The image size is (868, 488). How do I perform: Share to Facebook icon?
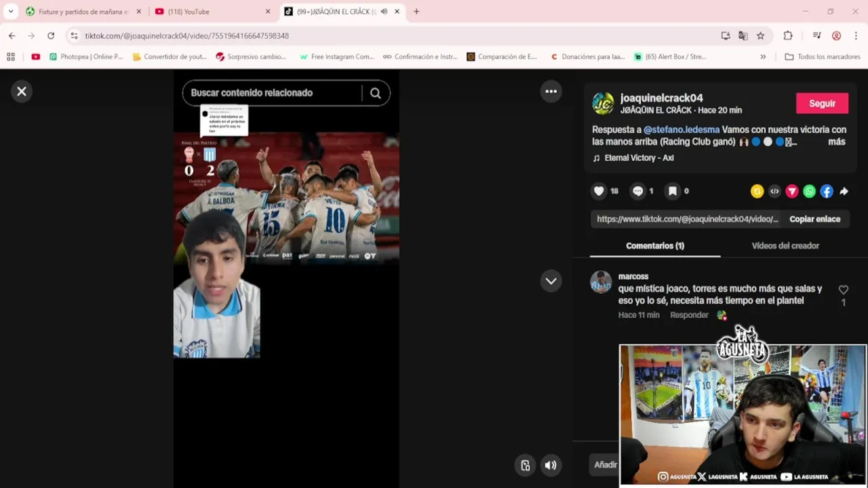(827, 192)
